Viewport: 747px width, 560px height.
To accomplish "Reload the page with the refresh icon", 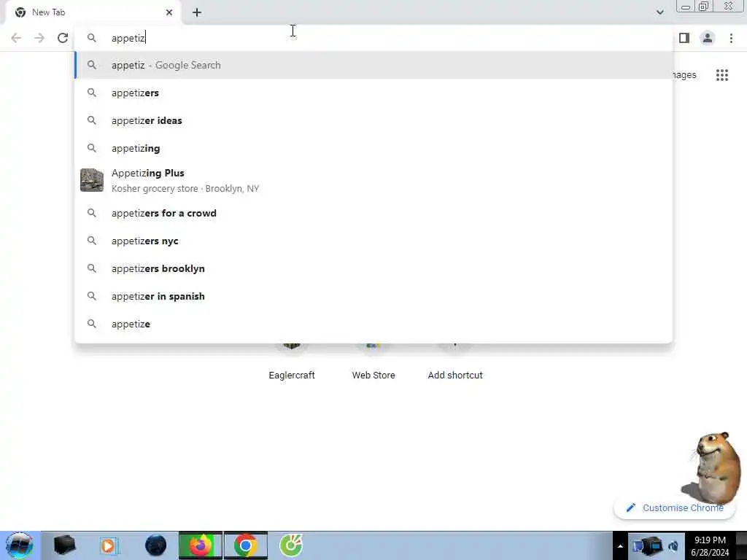I will pyautogui.click(x=63, y=38).
